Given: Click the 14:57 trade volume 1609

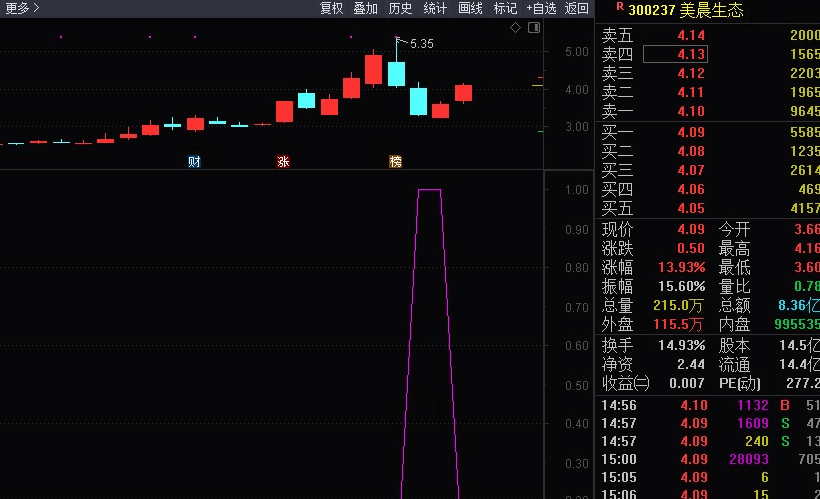Looking at the screenshot, I should pos(753,423).
